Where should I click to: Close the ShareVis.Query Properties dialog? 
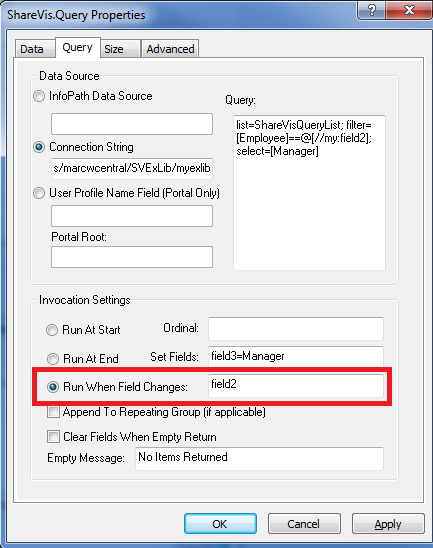[x=409, y=9]
